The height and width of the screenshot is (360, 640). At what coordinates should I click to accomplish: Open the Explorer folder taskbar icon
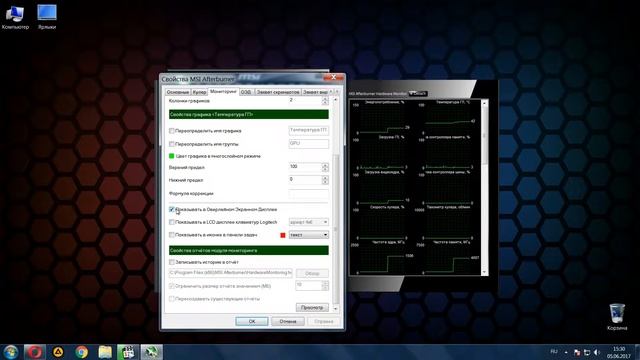[x=105, y=352]
